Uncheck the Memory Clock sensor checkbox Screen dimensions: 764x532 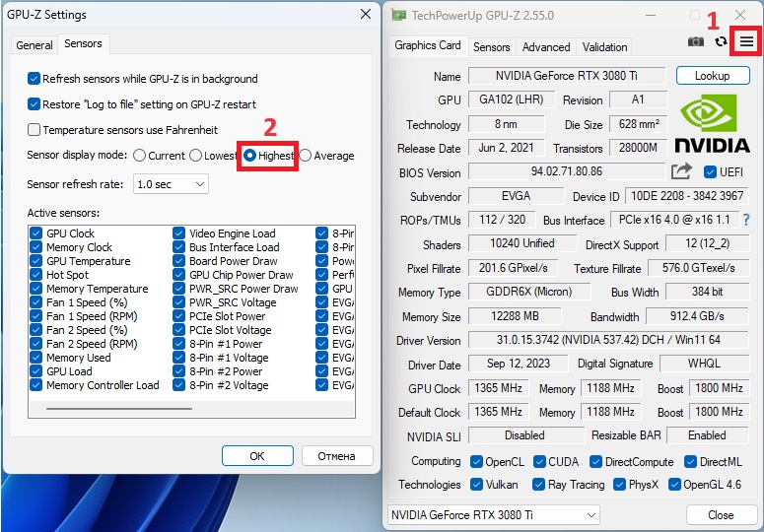point(35,246)
